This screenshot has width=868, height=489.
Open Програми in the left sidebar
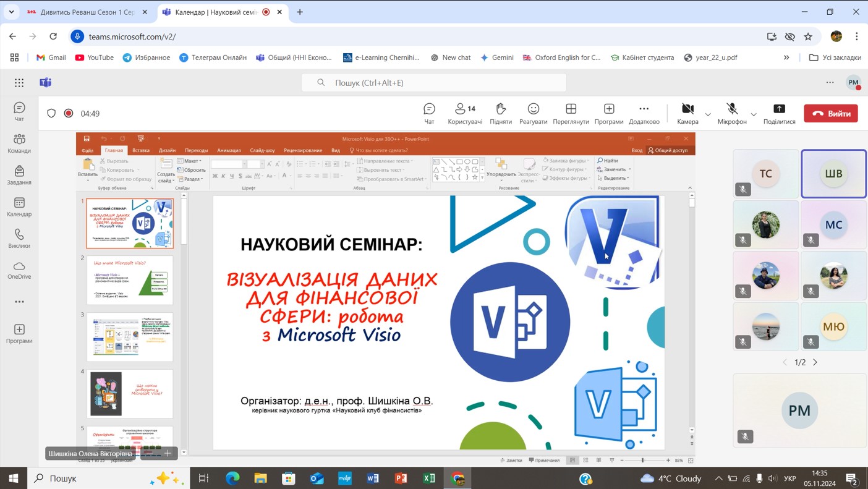point(19,334)
